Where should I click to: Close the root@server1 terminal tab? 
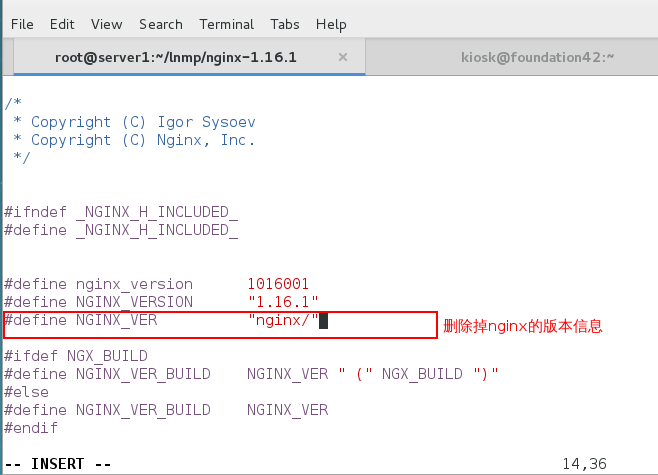(343, 57)
